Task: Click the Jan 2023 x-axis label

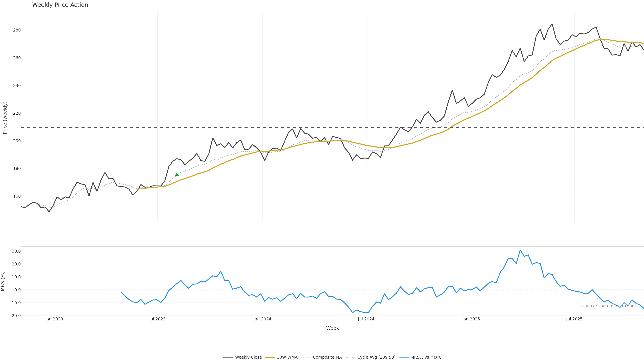Action: click(x=54, y=319)
